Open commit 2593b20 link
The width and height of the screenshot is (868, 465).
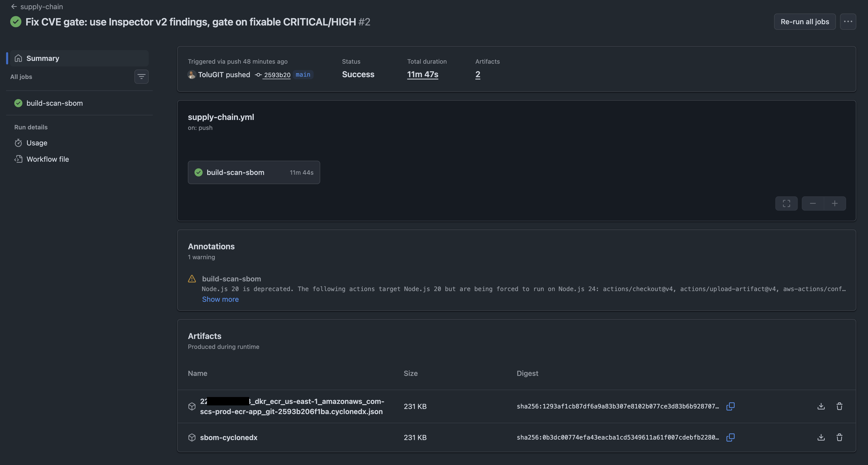[x=277, y=75]
